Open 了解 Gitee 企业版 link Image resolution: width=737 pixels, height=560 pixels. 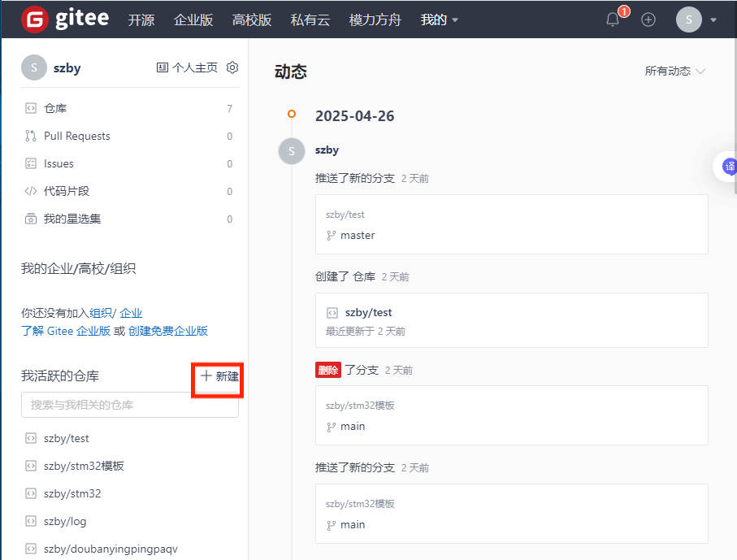point(66,331)
